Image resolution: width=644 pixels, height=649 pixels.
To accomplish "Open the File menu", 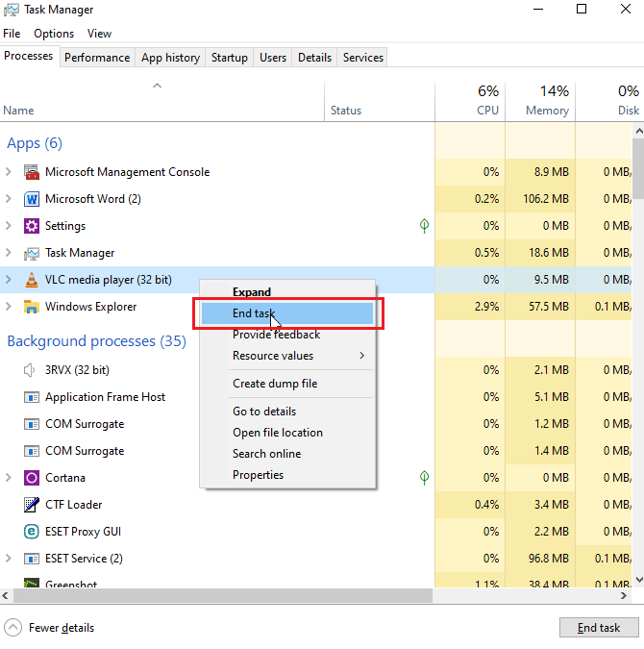I will point(12,34).
